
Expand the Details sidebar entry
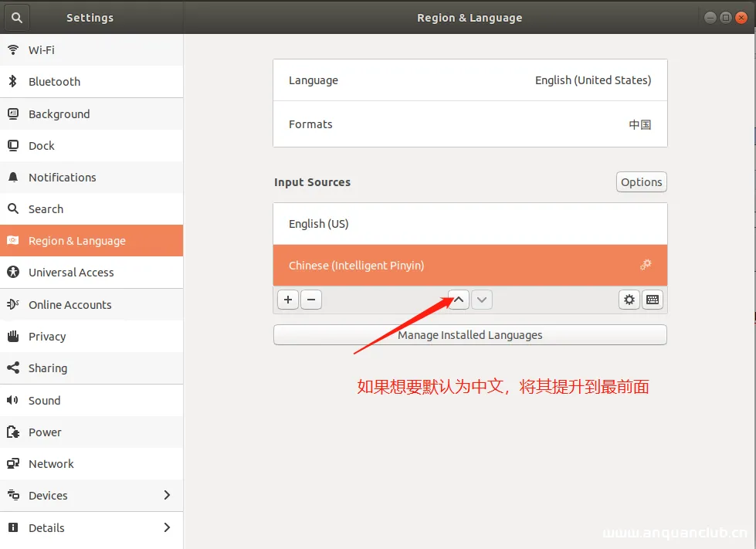[92, 527]
